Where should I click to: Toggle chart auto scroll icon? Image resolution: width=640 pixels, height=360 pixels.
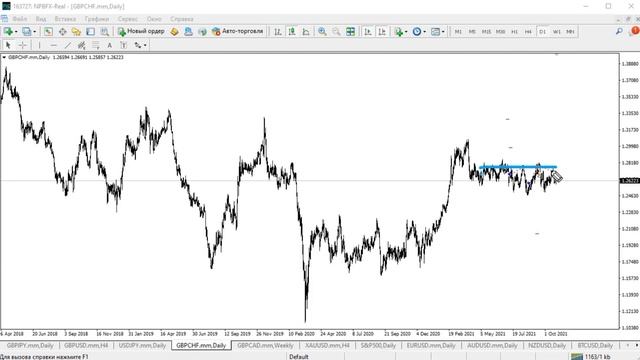point(368,31)
